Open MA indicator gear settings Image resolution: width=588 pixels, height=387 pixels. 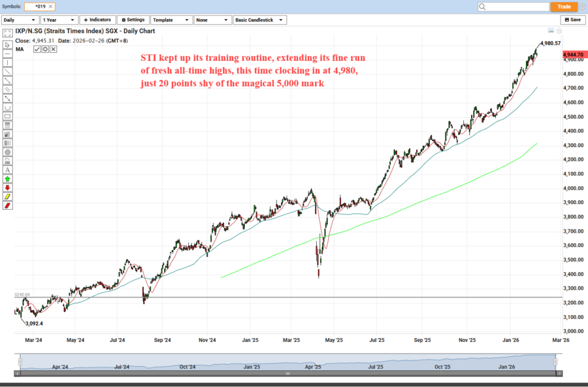45,49
